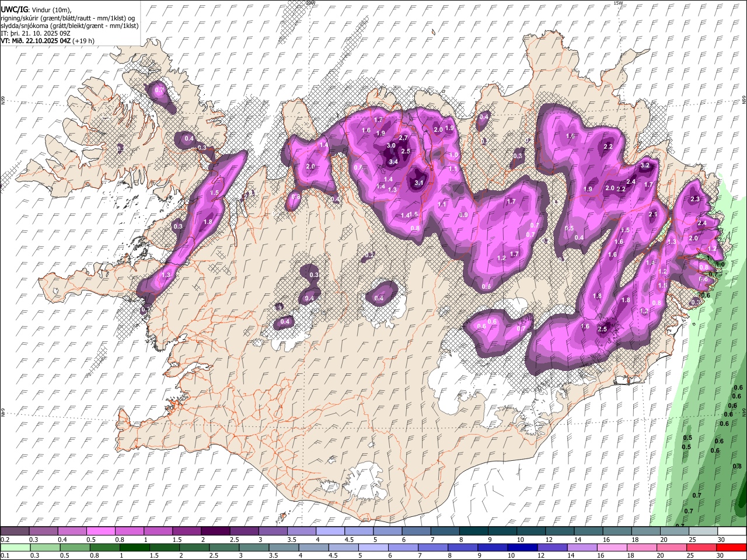Click the white 25–30 swatch in top legend row
The width and height of the screenshot is (747, 560).
coord(703,531)
